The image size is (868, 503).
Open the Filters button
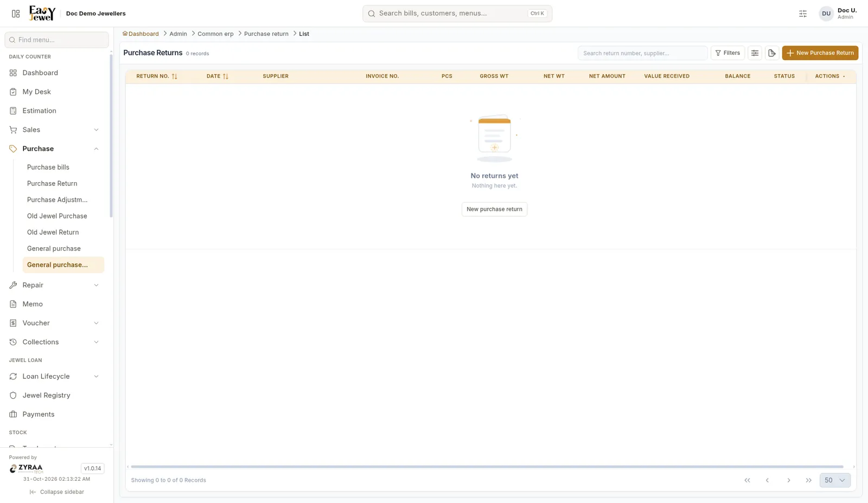click(x=727, y=53)
